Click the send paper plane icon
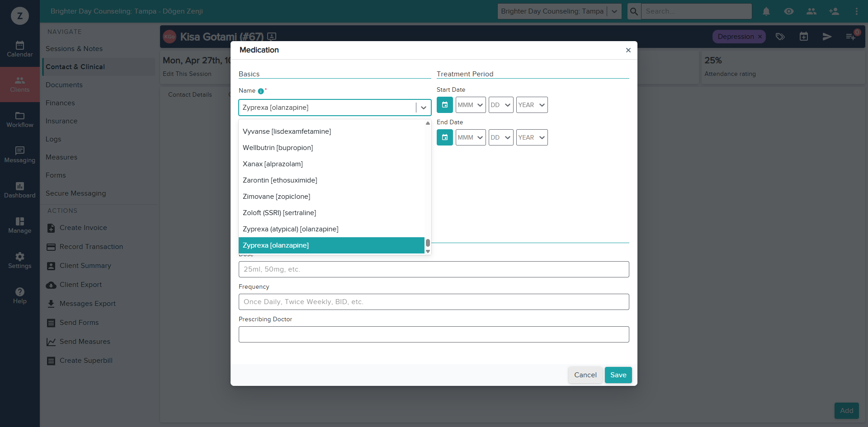The width and height of the screenshot is (868, 427). [827, 37]
